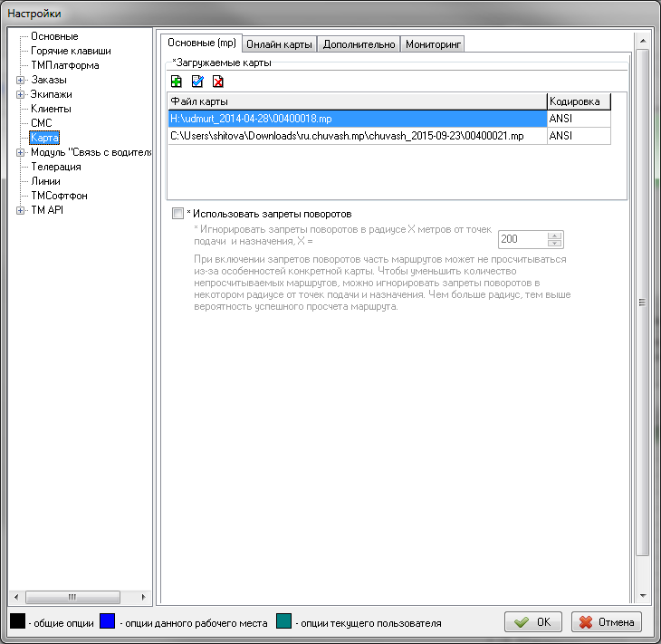Click the black common options swatch

click(16, 622)
